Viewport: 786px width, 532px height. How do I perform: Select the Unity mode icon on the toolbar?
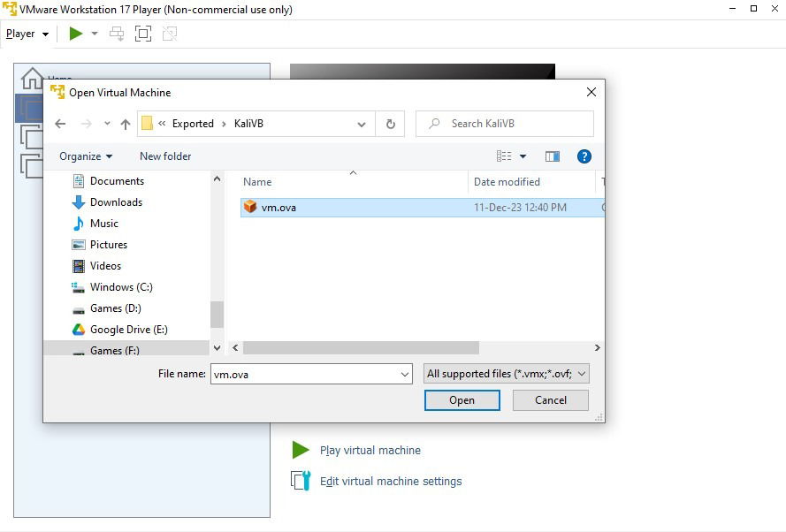(169, 33)
